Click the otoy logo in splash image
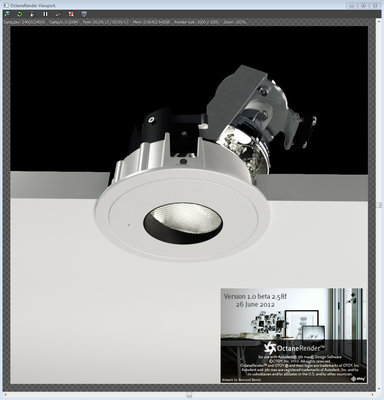 pyautogui.click(x=358, y=378)
